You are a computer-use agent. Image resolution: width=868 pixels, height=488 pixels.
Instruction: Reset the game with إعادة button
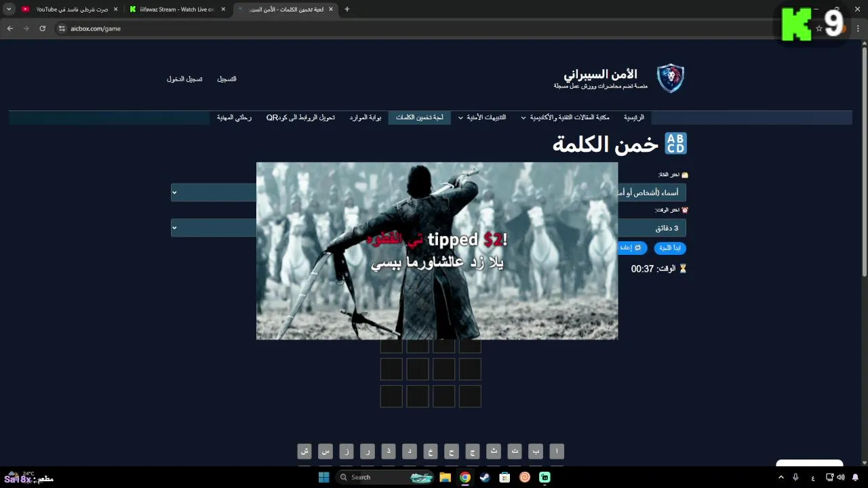coord(632,248)
